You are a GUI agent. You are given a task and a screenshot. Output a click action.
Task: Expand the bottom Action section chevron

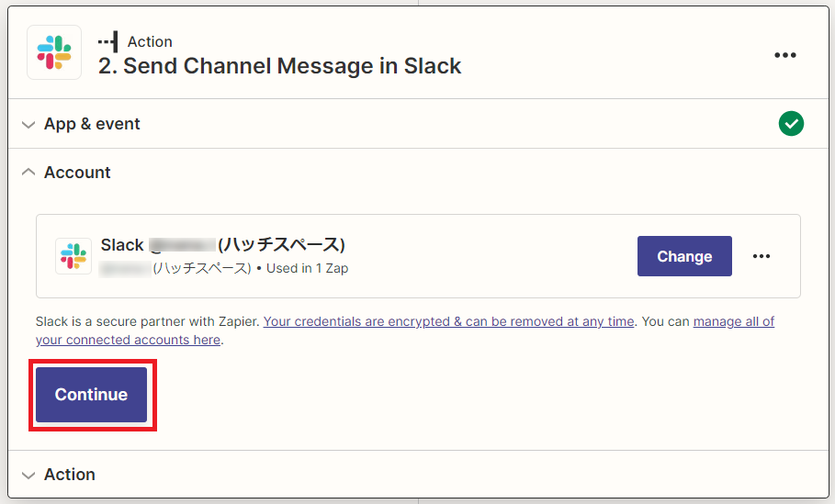point(28,476)
